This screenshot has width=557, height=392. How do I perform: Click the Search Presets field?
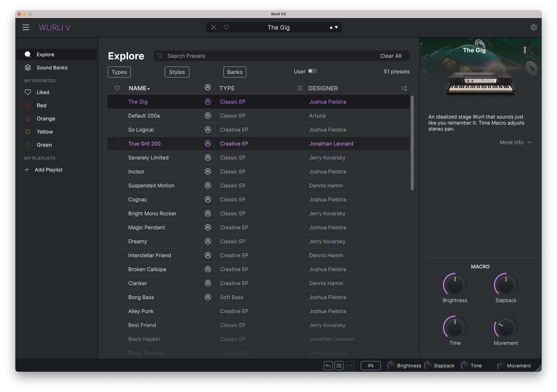point(267,56)
